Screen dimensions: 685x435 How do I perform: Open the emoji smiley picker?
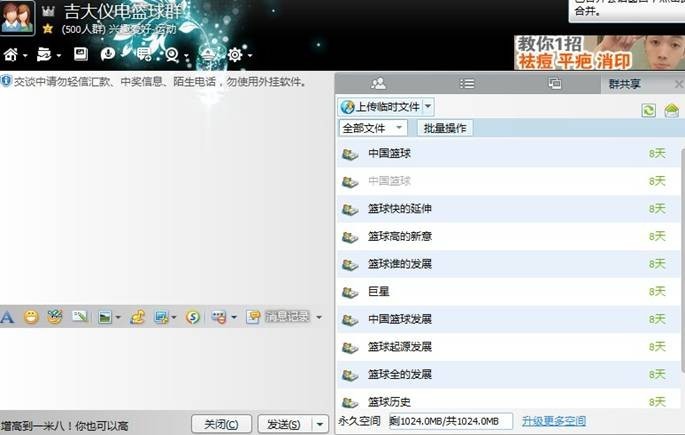point(31,317)
